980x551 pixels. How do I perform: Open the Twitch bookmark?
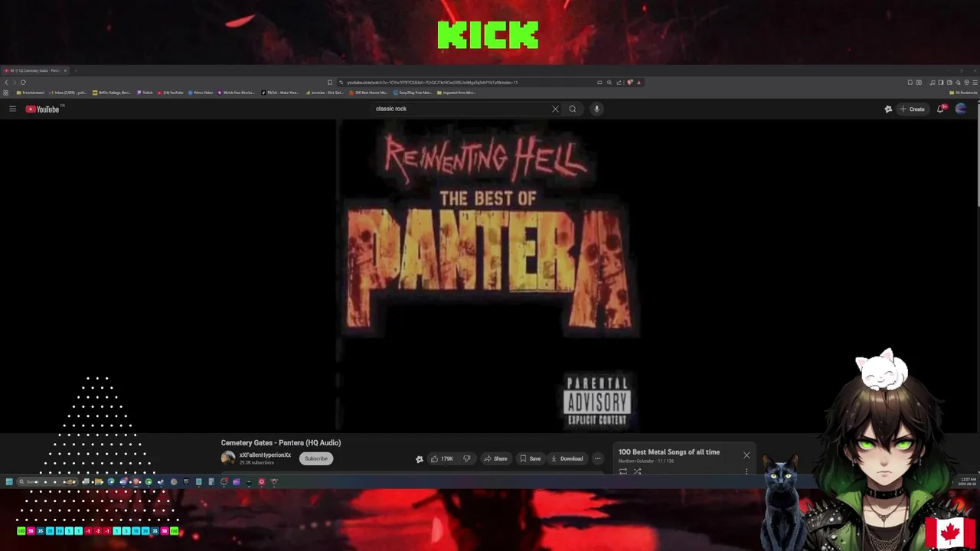[x=145, y=93]
